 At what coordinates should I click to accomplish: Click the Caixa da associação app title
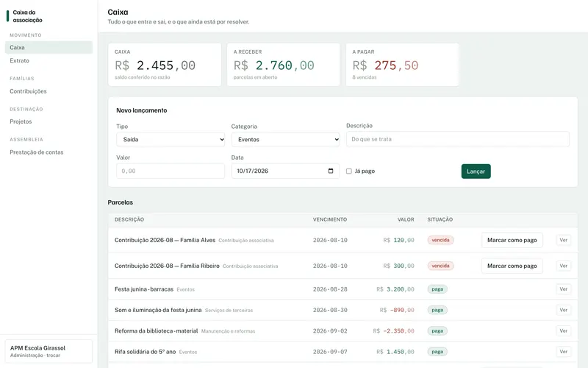coord(27,16)
